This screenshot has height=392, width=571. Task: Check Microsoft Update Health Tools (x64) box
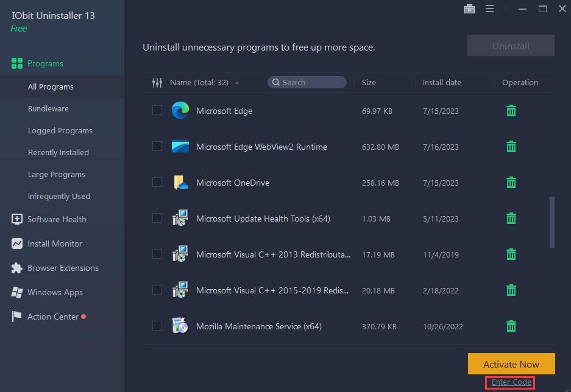point(157,218)
